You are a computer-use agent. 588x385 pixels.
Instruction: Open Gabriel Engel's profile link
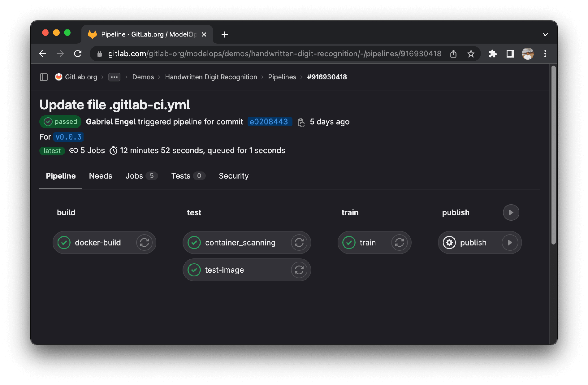pyautogui.click(x=111, y=122)
